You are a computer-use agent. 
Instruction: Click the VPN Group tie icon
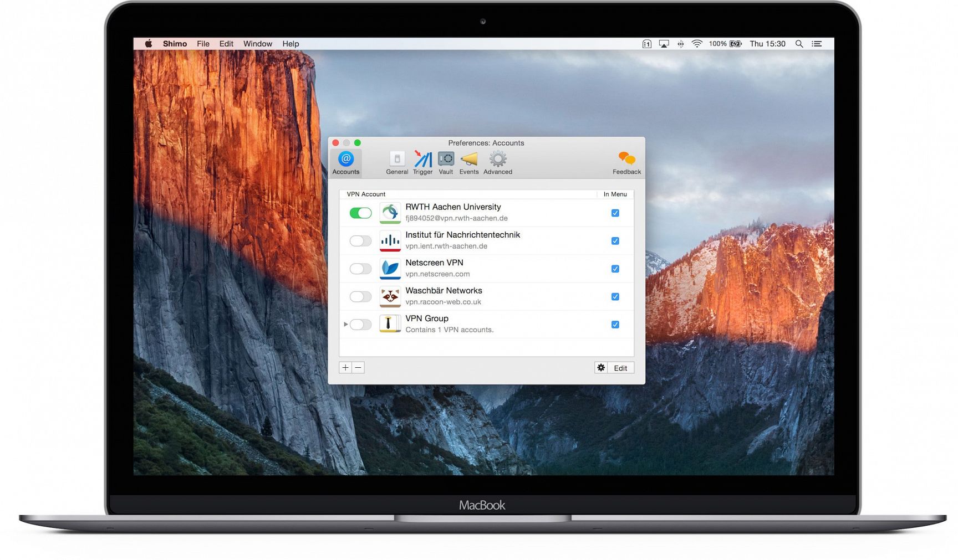pos(390,324)
